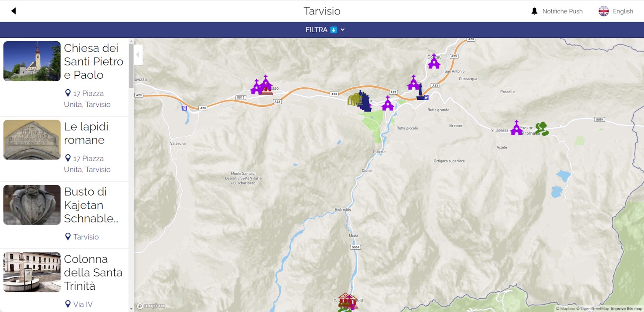Select the dark blue tower marker near A23

420,93
